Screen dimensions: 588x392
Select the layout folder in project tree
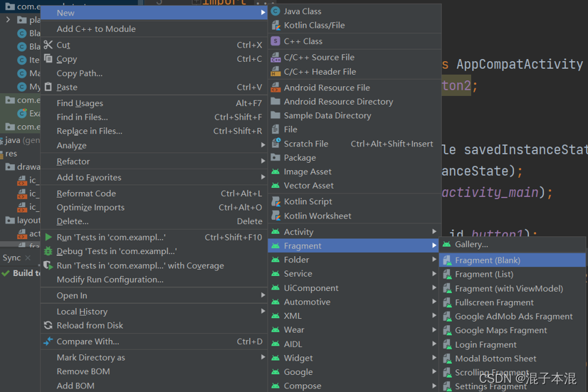pos(23,220)
